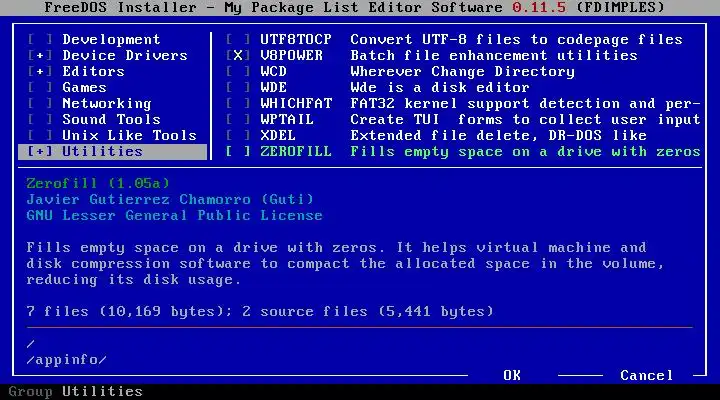Toggle the Unix Like Tools group checkbox
The width and height of the screenshot is (720, 400).
(40, 135)
